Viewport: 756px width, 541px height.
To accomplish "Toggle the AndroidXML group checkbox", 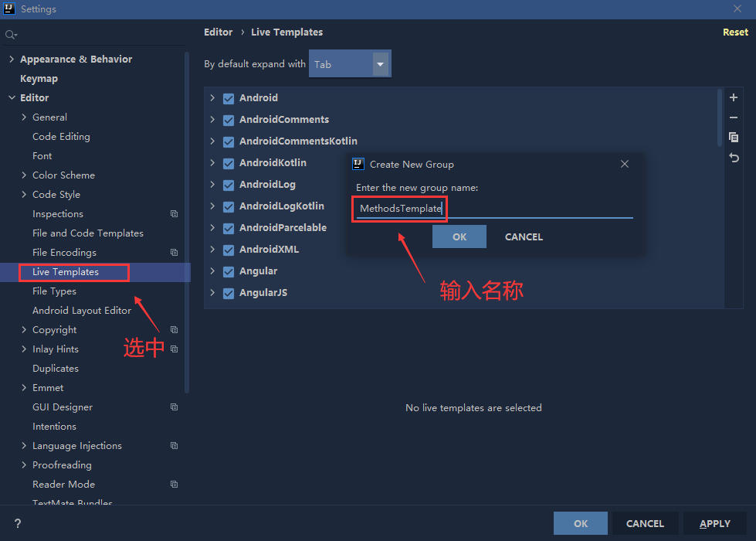I will coord(229,250).
